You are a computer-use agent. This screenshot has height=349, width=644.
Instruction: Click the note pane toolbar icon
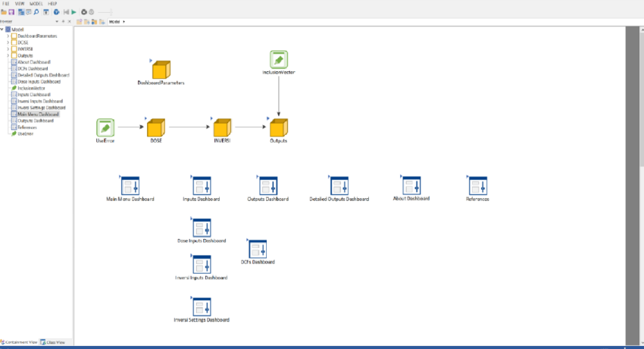pyautogui.click(x=28, y=12)
